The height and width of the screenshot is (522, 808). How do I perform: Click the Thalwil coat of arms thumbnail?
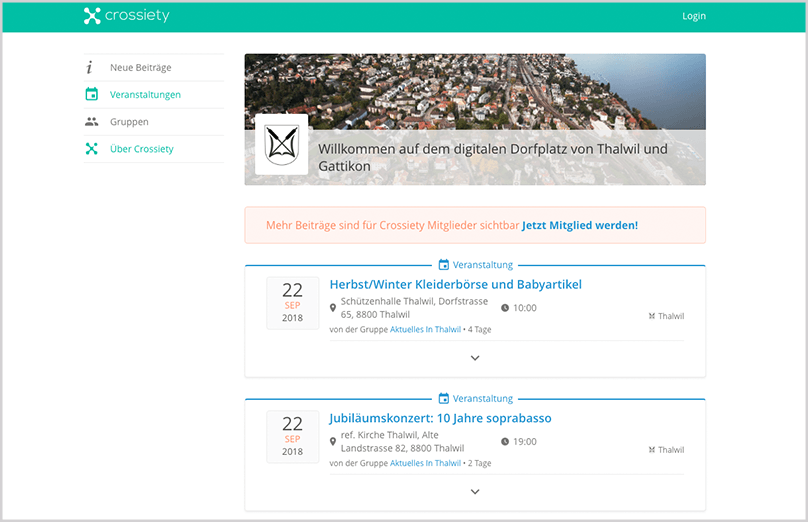click(x=281, y=145)
